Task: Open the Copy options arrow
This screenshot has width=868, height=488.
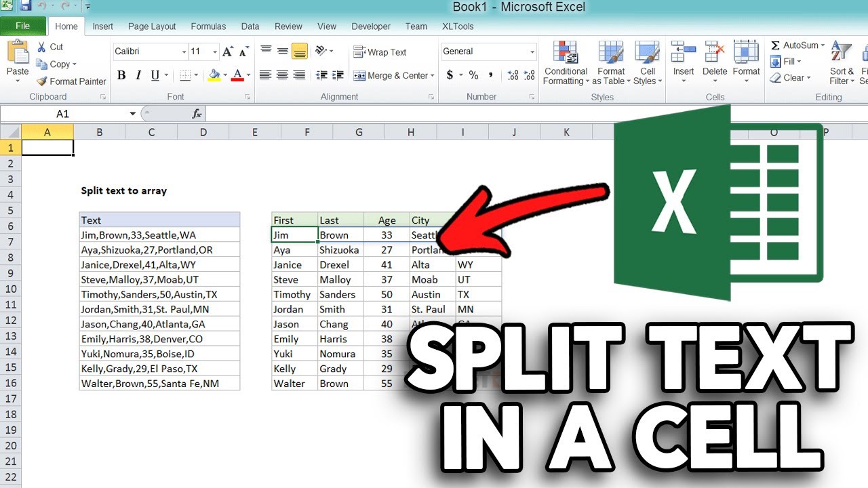Action: coord(74,64)
